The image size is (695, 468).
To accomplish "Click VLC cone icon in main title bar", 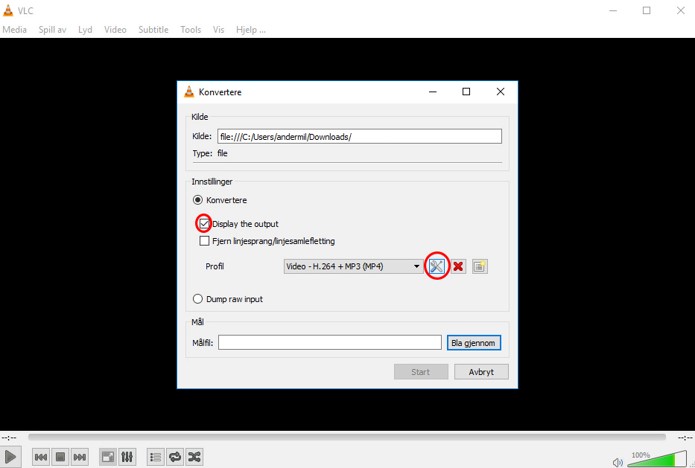I will [x=8, y=11].
